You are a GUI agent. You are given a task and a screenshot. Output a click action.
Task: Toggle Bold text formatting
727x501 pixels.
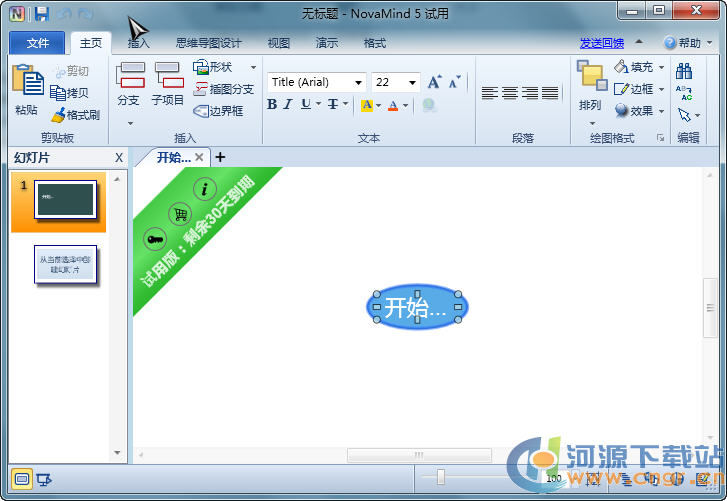[272, 104]
